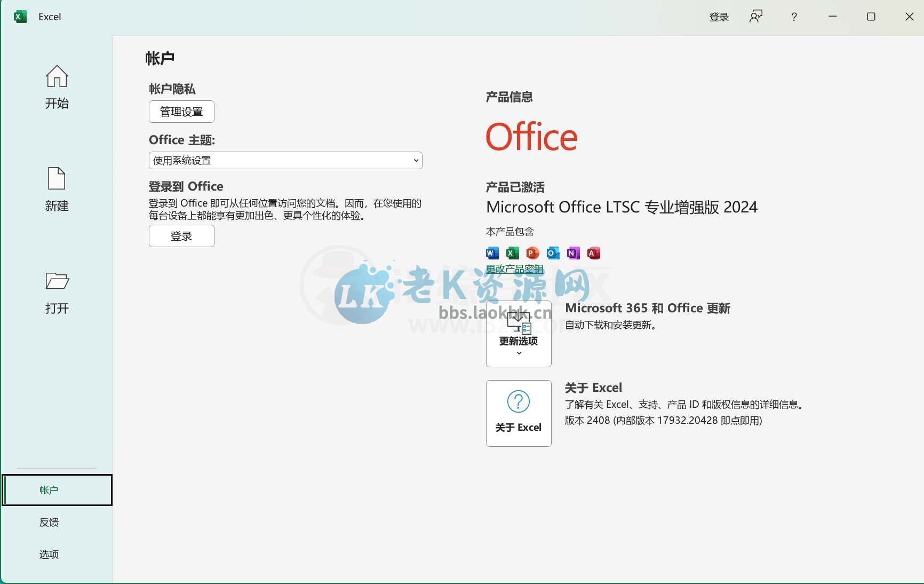Screen dimensions: 924x584
Task: Click the 关于 Excel button
Action: tap(519, 413)
